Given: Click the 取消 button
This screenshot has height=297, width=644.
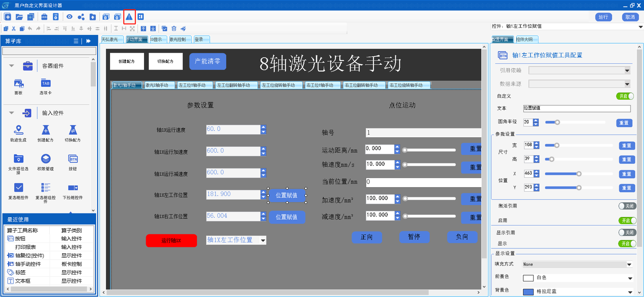Looking at the screenshot, I should (630, 17).
